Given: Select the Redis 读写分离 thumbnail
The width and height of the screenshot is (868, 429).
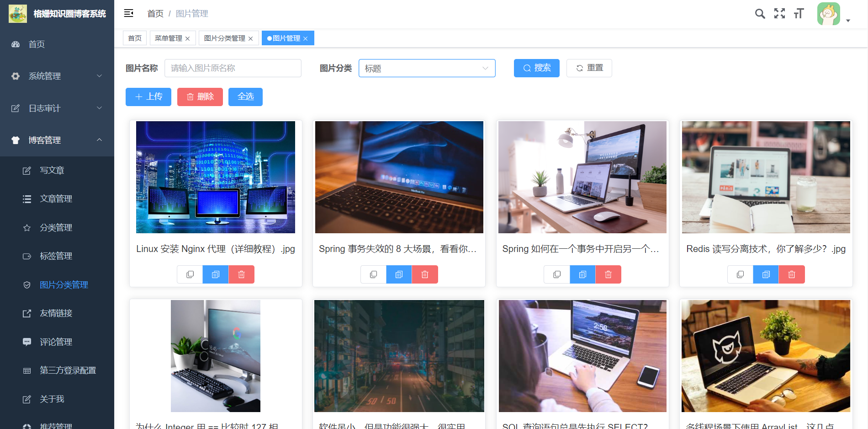Looking at the screenshot, I should point(766,177).
